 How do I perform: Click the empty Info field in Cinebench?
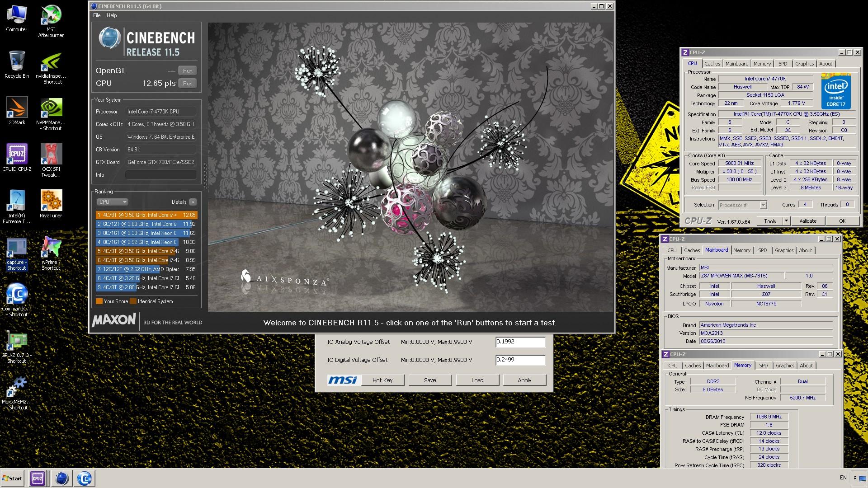click(x=160, y=175)
